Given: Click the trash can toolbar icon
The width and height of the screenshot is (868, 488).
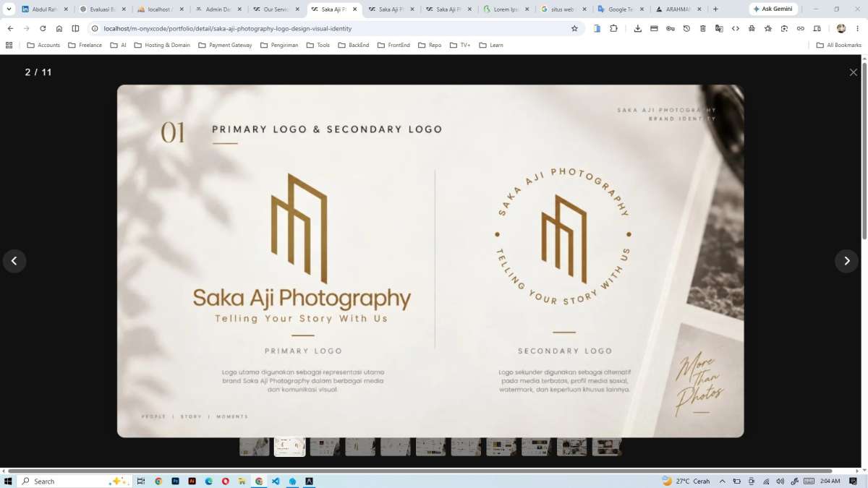Looking at the screenshot, I should 702,28.
